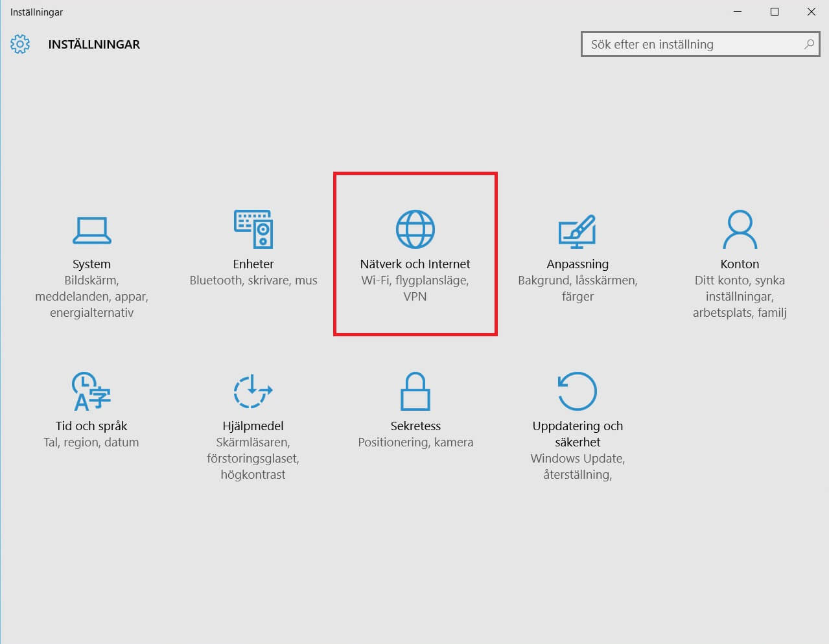Viewport: 829px width, 644px height.
Task: Open the Anpassning personalization icon
Action: [578, 231]
